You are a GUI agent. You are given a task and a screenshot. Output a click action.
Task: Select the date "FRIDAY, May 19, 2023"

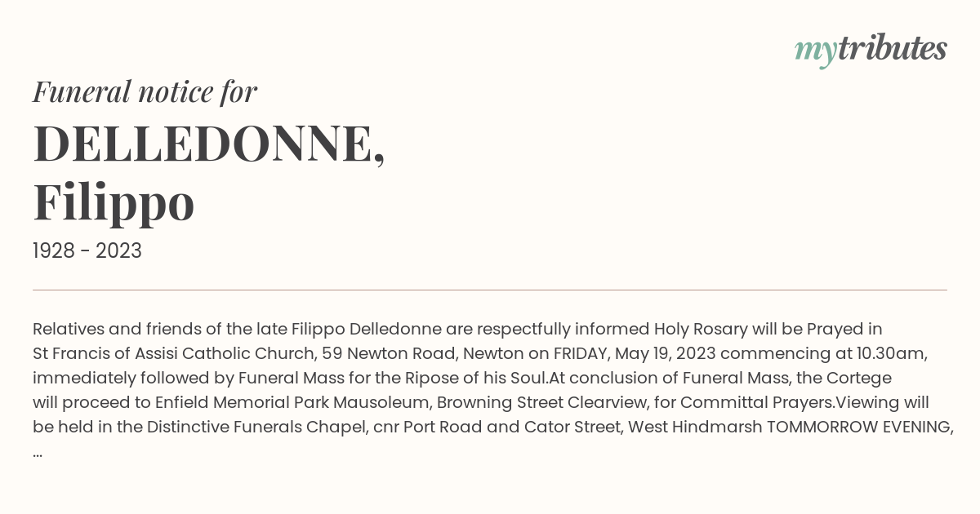coord(635,354)
